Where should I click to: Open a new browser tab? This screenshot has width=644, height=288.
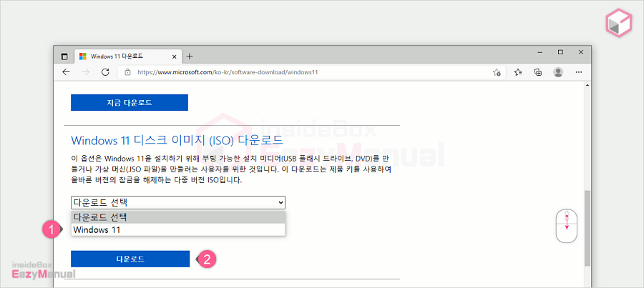[x=190, y=56]
